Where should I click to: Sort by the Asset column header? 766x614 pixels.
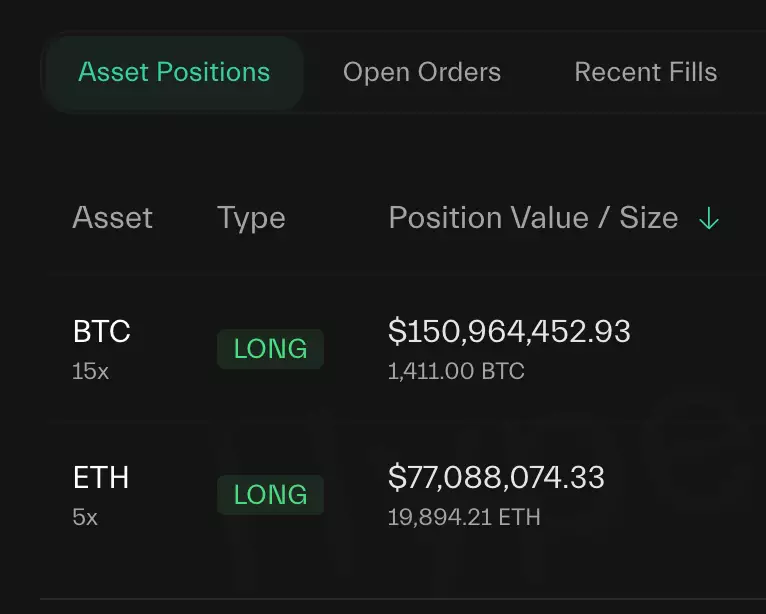113,218
